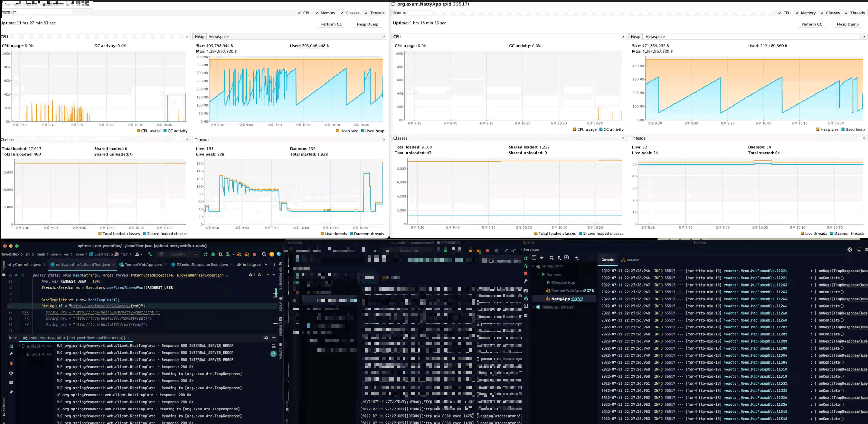The width and height of the screenshot is (868, 424).
Task: Open Search Everywhere magnifier icon
Action: click(x=264, y=254)
